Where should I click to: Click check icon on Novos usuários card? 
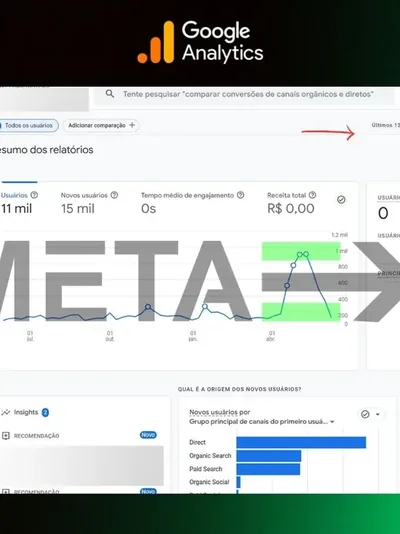(365, 414)
